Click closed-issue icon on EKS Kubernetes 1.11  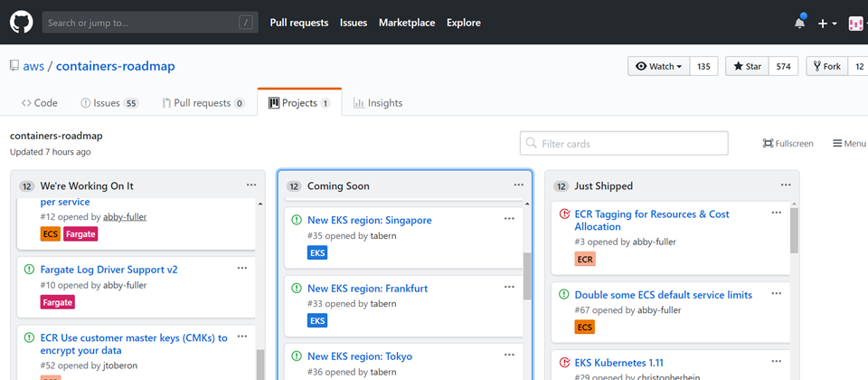coord(564,363)
